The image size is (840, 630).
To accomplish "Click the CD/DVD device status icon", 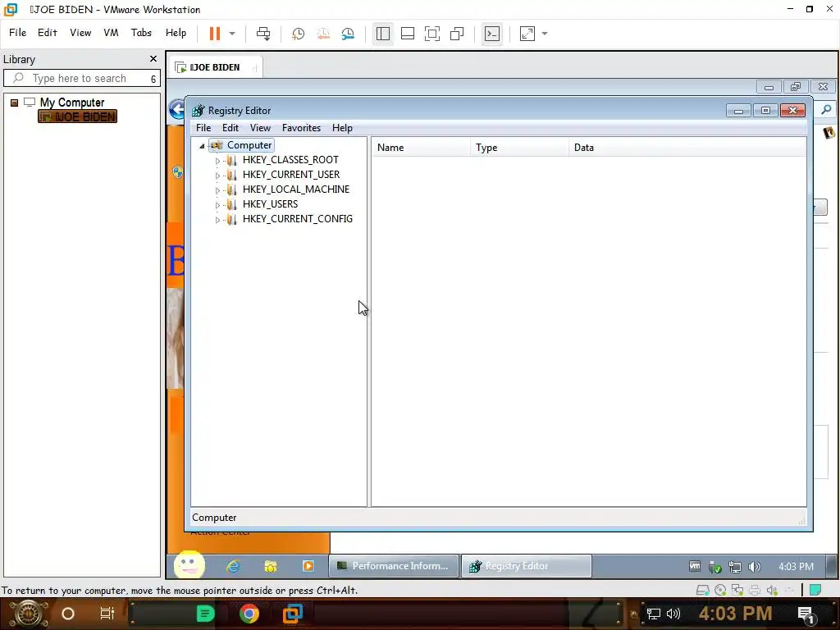I will (x=720, y=591).
